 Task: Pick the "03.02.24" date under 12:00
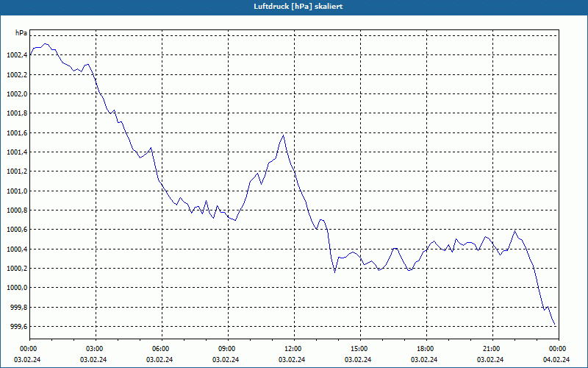(x=291, y=359)
